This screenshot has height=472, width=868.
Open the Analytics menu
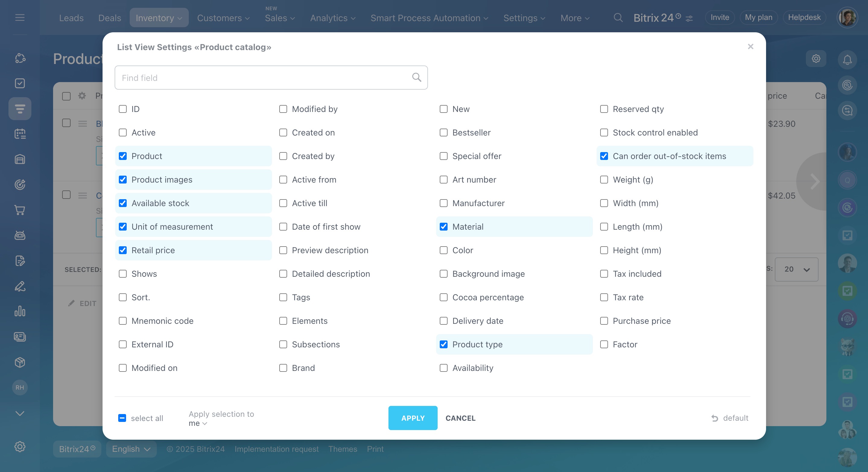point(332,18)
